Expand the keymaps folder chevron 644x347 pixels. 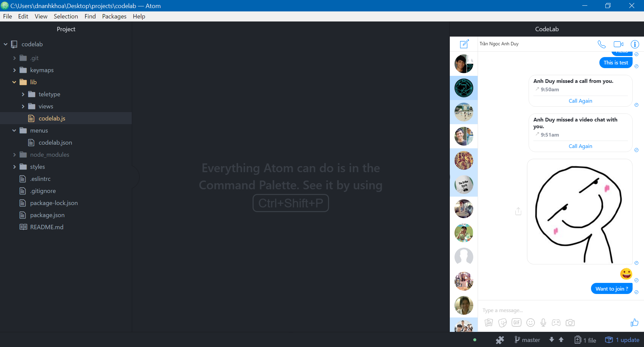(x=14, y=70)
